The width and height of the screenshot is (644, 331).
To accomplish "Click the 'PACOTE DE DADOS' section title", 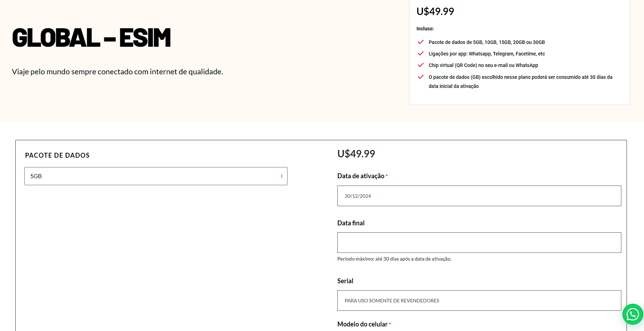I will click(57, 156).
